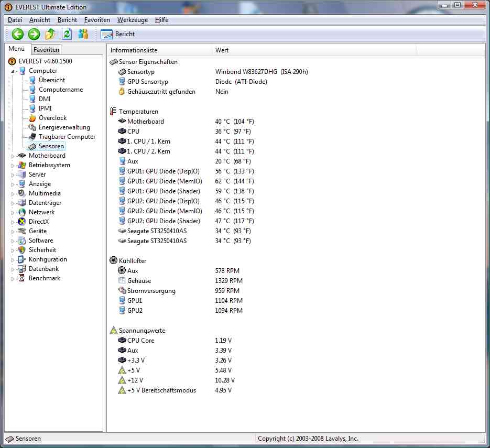Open the Hilfe menu
Screen dimensions: 490x448
(161, 20)
